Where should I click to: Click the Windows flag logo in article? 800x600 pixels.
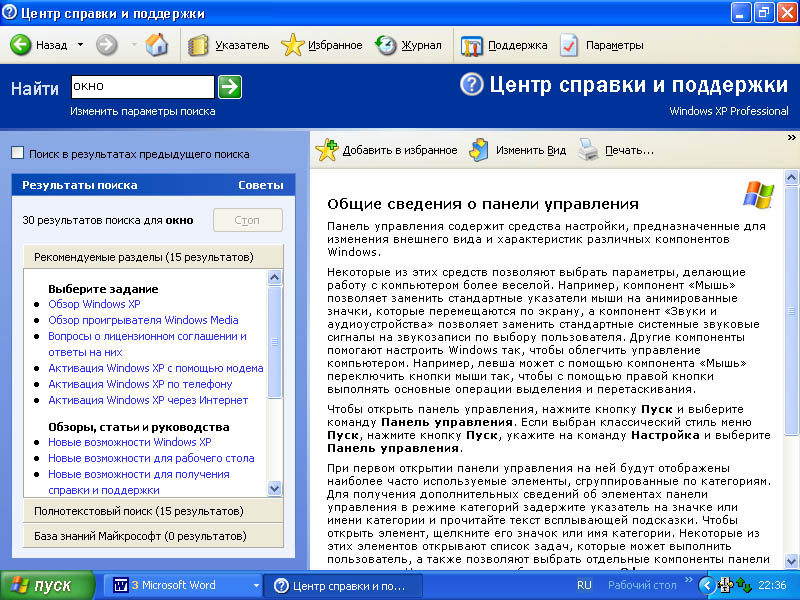coord(759,194)
